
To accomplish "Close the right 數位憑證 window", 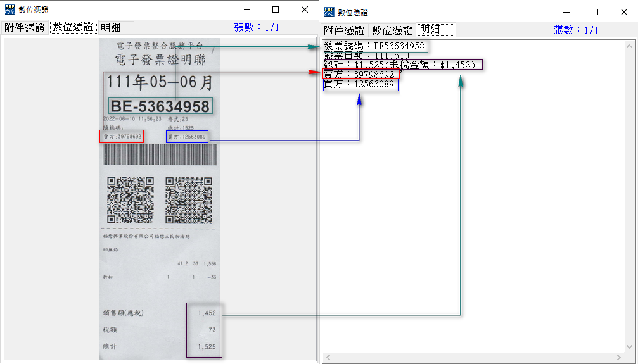I will pyautogui.click(x=624, y=12).
